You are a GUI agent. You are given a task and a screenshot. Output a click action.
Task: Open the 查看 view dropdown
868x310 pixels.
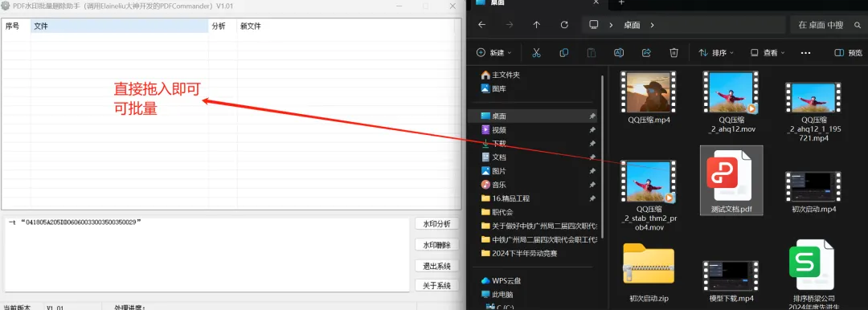click(768, 52)
